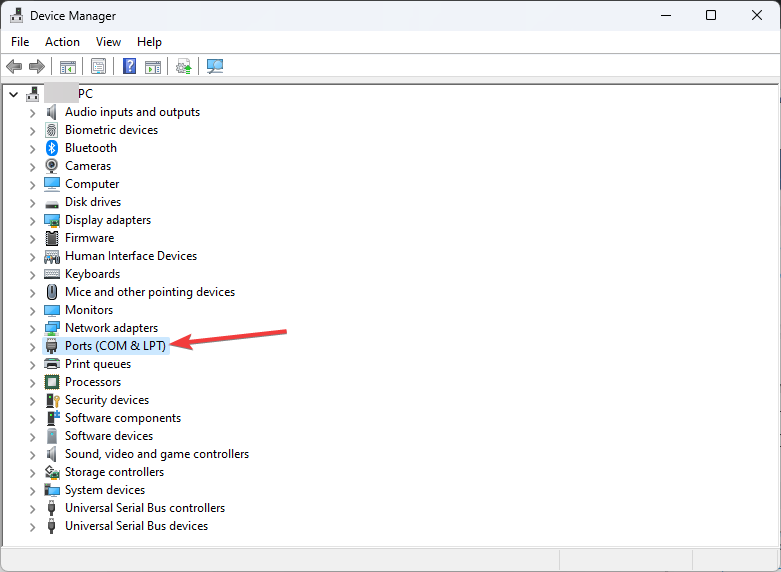Image resolution: width=781 pixels, height=572 pixels.
Task: Click the Bluetooth category icon
Action: 52,148
